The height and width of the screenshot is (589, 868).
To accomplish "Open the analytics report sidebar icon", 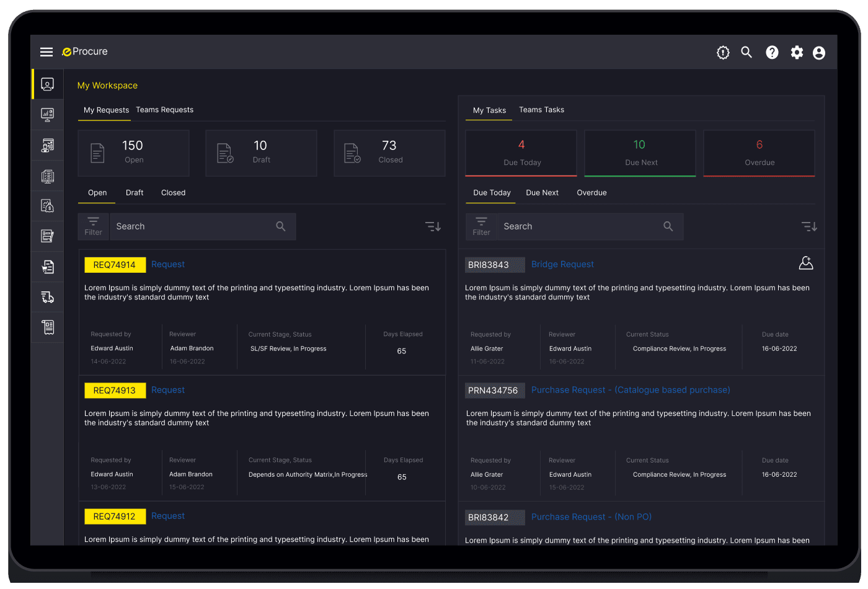I will (x=48, y=145).
